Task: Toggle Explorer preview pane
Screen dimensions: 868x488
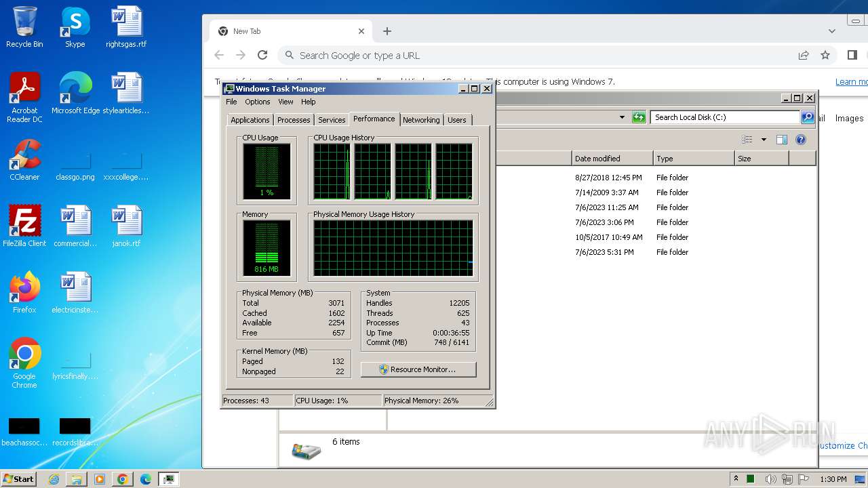Action: pyautogui.click(x=782, y=140)
